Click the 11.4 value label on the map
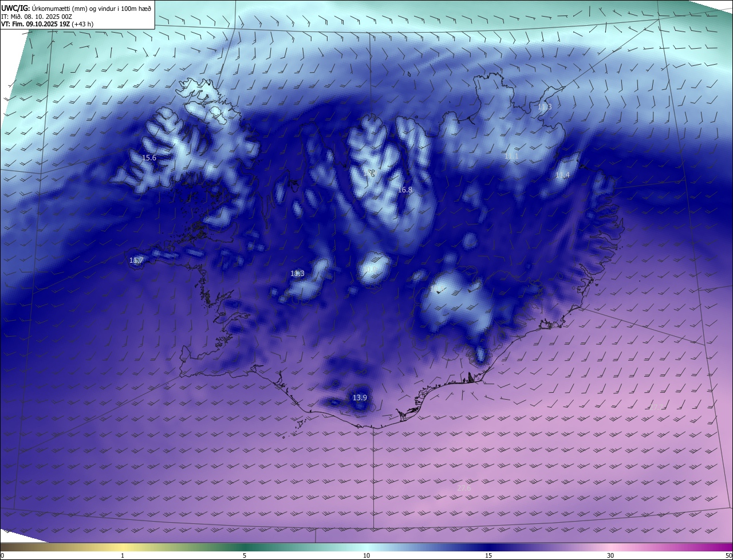Image resolution: width=733 pixels, height=560 pixels. (x=562, y=175)
